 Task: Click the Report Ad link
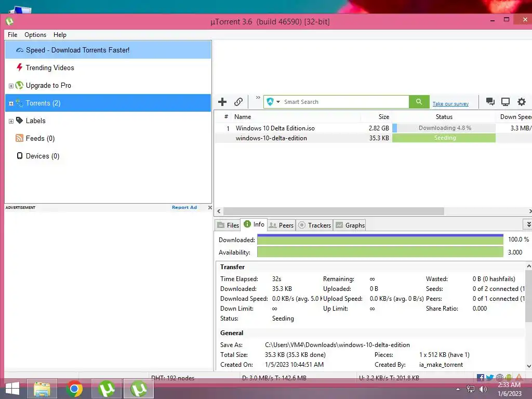184,207
